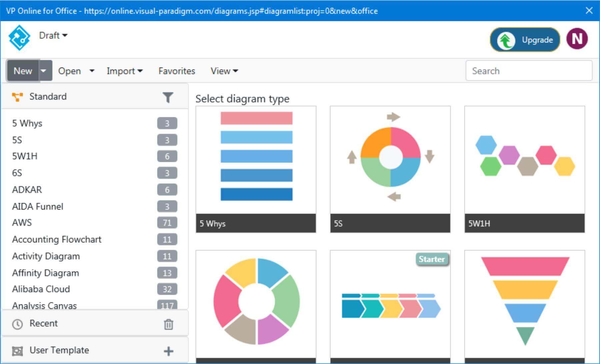This screenshot has width=600, height=364.
Task: Open the Import menu
Action: [124, 71]
